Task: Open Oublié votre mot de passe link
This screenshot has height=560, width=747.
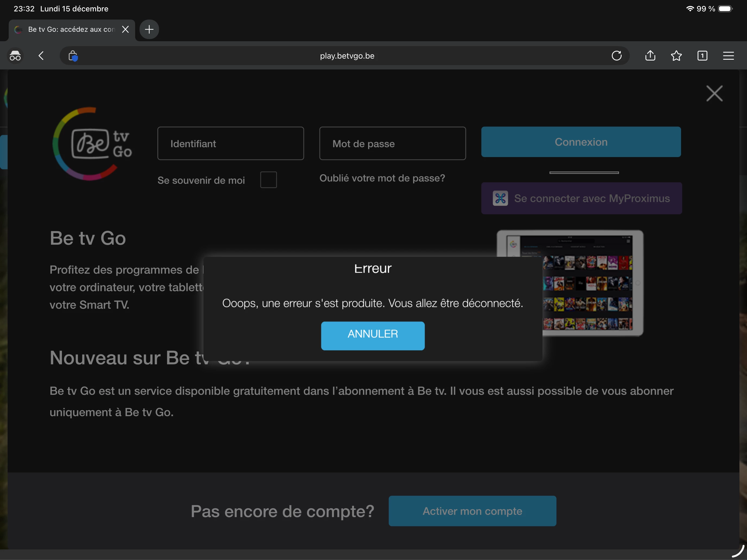Action: pos(382,178)
